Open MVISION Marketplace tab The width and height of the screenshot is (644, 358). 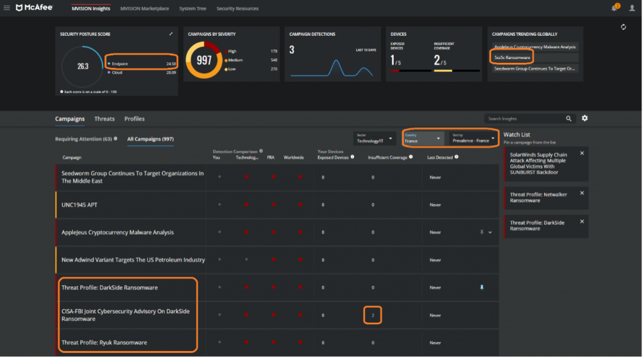tap(145, 9)
